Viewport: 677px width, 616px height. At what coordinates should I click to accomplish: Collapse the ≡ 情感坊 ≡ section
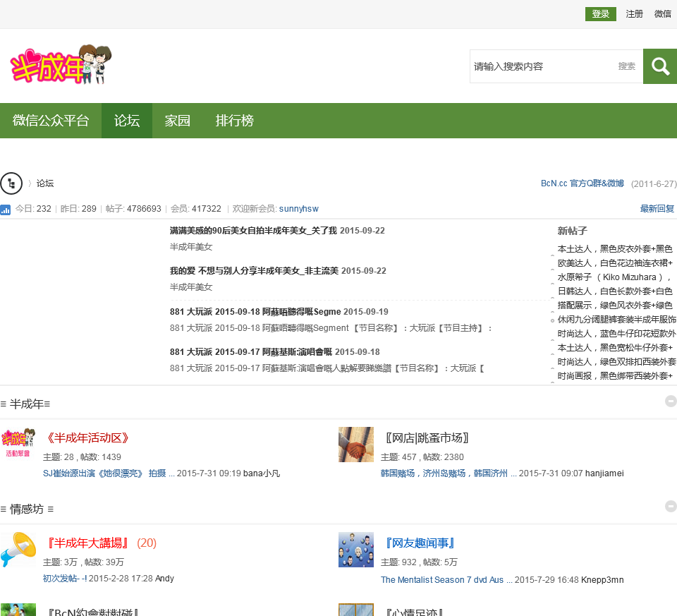(671, 507)
